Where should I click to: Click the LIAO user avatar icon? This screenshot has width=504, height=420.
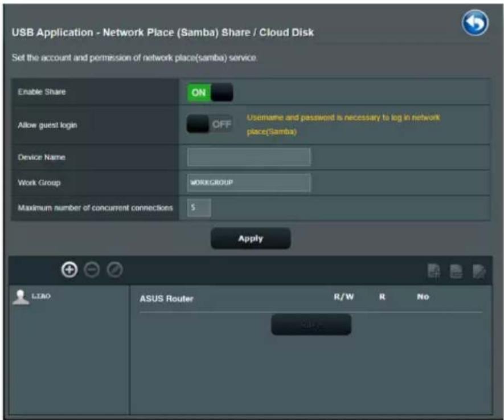(21, 297)
